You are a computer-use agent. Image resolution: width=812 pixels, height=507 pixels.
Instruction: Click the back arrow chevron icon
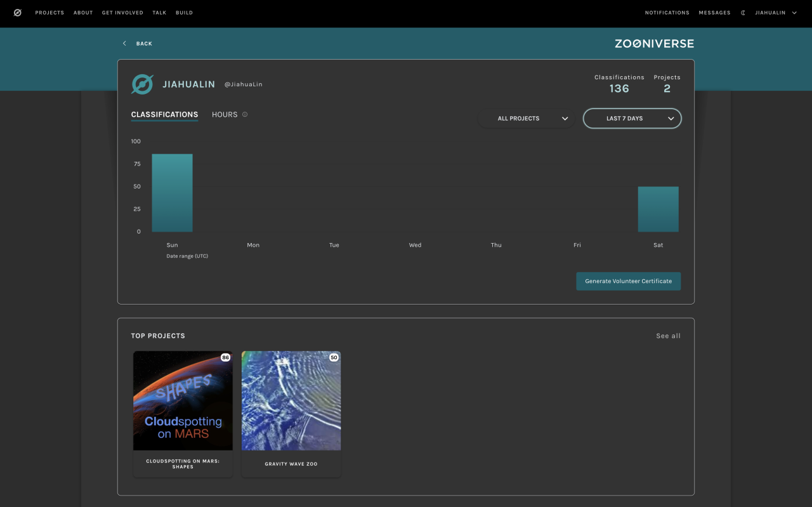124,43
